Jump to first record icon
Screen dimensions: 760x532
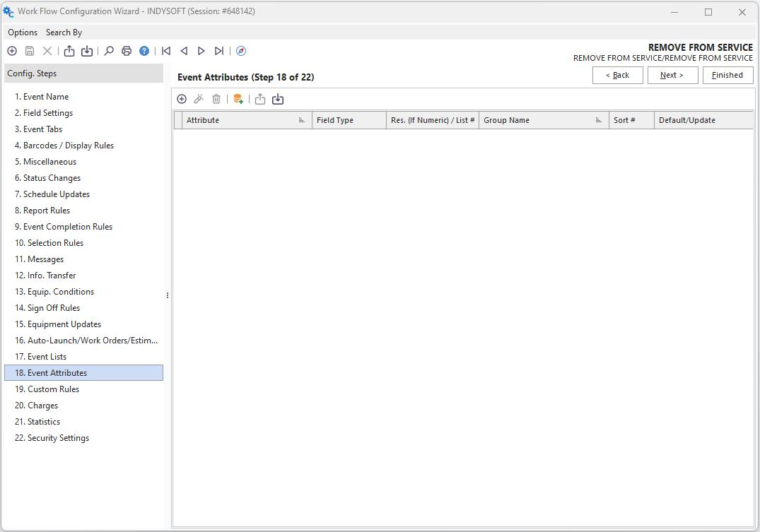click(x=166, y=51)
